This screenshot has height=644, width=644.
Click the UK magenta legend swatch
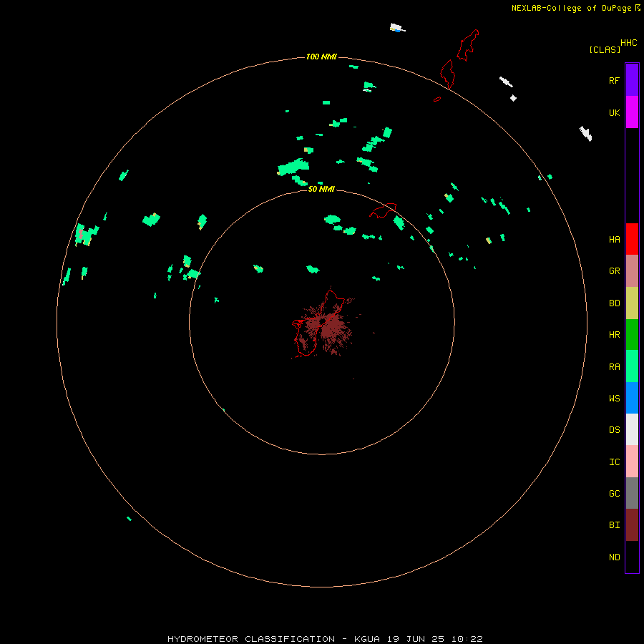pyautogui.click(x=632, y=112)
